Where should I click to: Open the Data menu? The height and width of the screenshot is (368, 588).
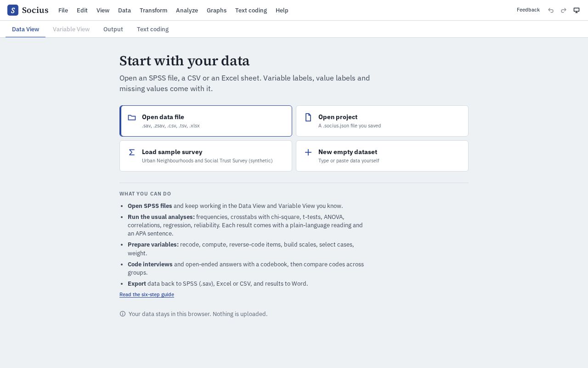(124, 10)
